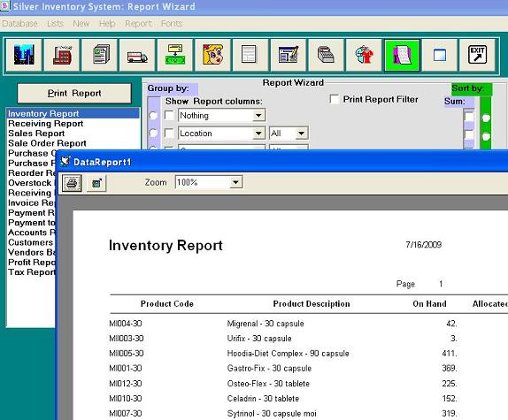Select the Customers list entry
Viewport: 508px width, 420px height.
click(31, 242)
